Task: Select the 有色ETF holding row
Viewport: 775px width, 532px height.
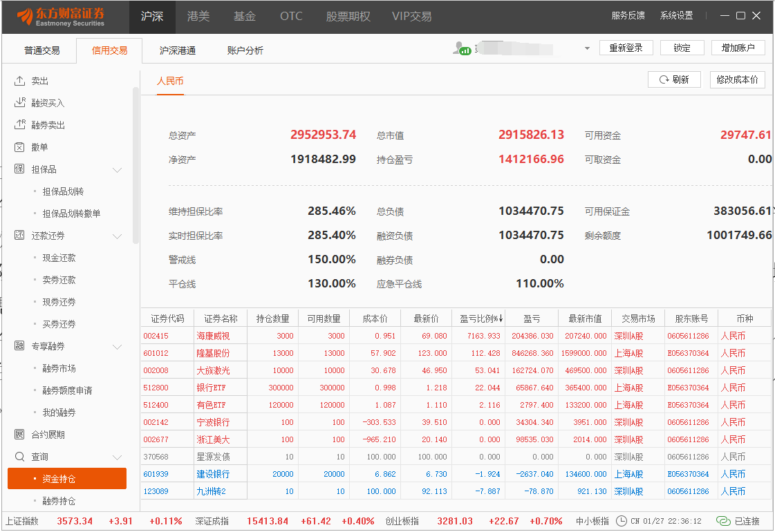Action: point(456,405)
